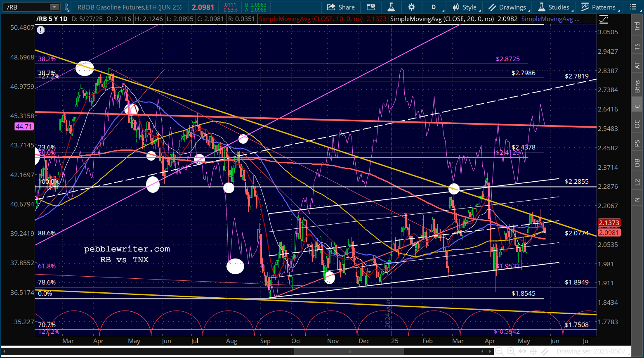Click the drawing tool slash icon
Viewport: 644px width, 358px height.
(545, 351)
